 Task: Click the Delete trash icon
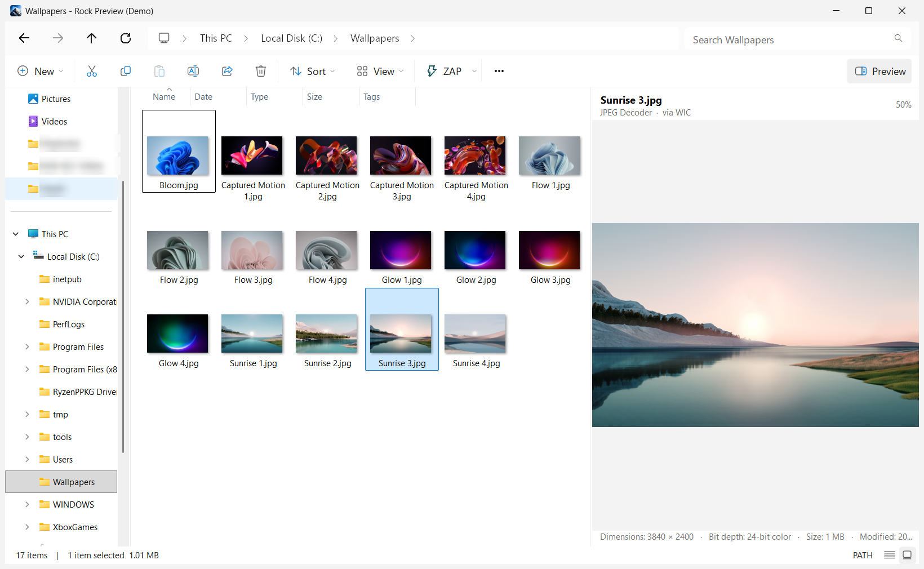(261, 71)
